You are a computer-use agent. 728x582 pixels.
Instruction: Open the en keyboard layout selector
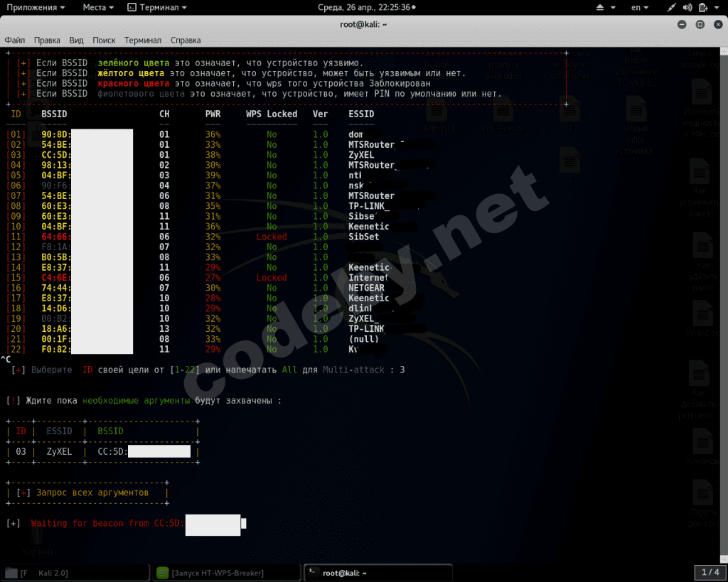pyautogui.click(x=639, y=7)
